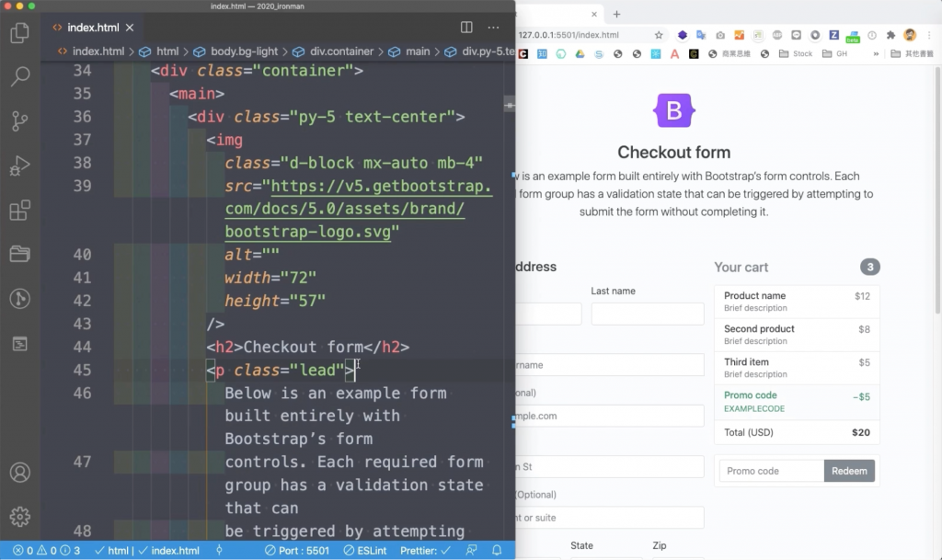The image size is (942, 560).
Task: Click the Chrome address bar URL
Action: coord(569,35)
